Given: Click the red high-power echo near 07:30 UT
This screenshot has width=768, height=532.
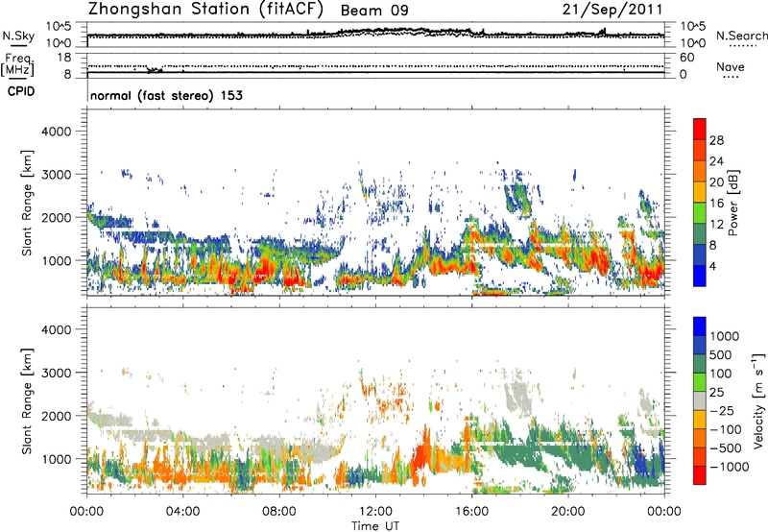Looking at the screenshot, I should click(266, 269).
